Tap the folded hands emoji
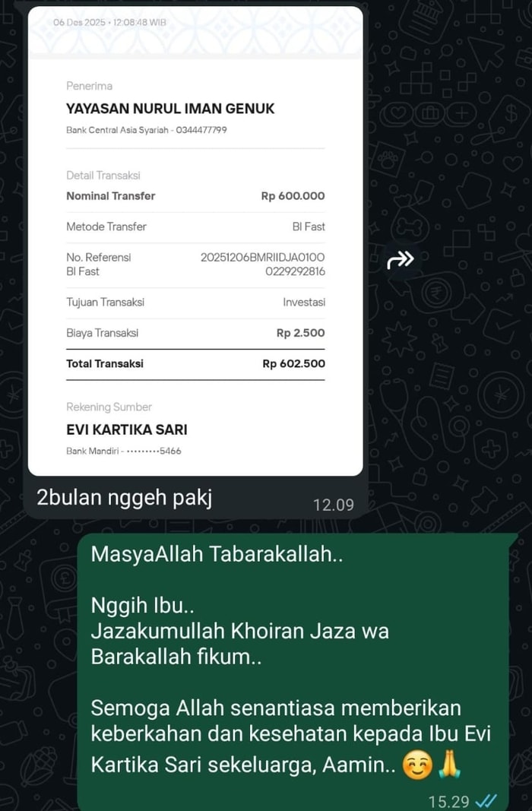 pyautogui.click(x=449, y=765)
